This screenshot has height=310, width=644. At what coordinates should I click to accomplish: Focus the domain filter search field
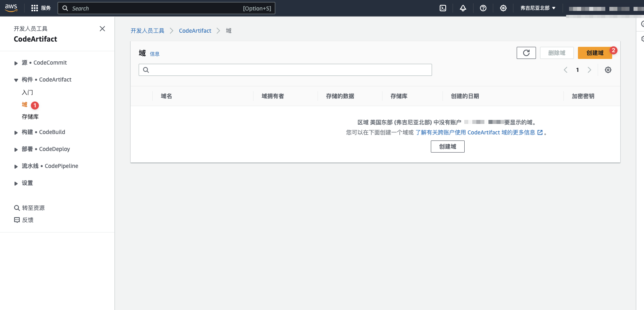click(285, 70)
